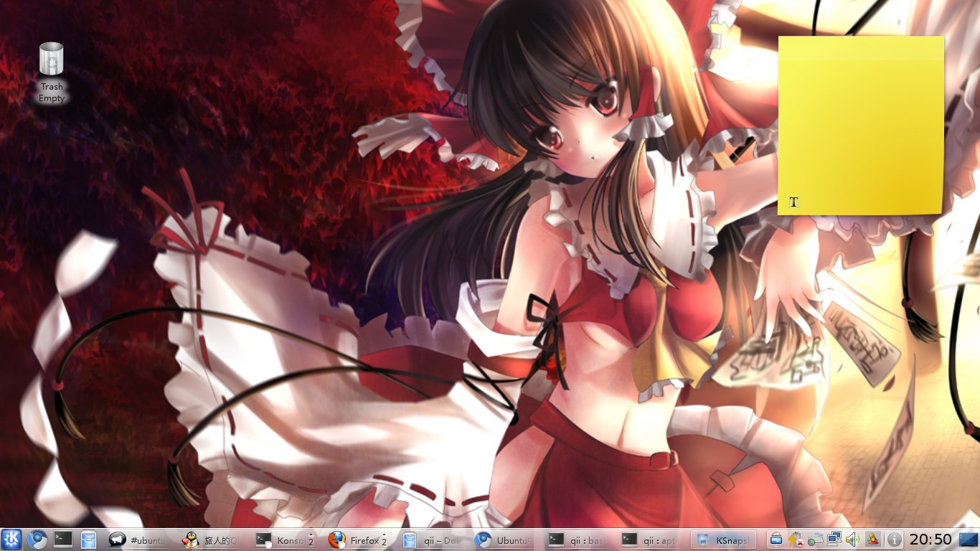Open the device notifier tray icon
The image size is (980, 551).
776,540
